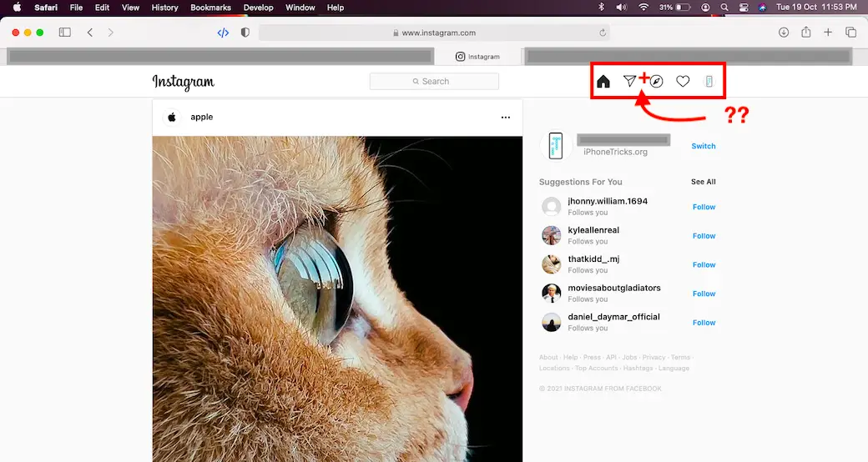Open more options on apple post

coord(505,118)
